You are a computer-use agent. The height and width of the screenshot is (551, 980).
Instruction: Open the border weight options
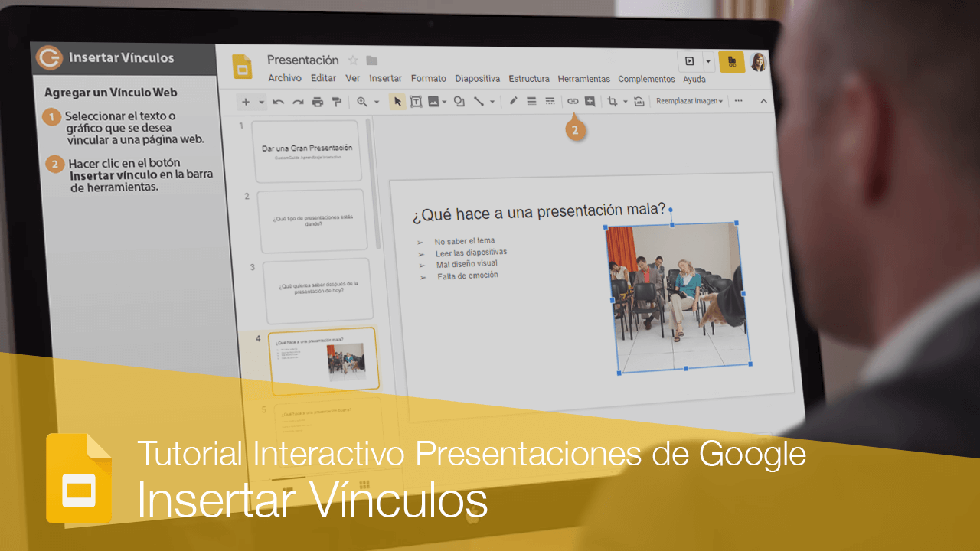pyautogui.click(x=531, y=101)
